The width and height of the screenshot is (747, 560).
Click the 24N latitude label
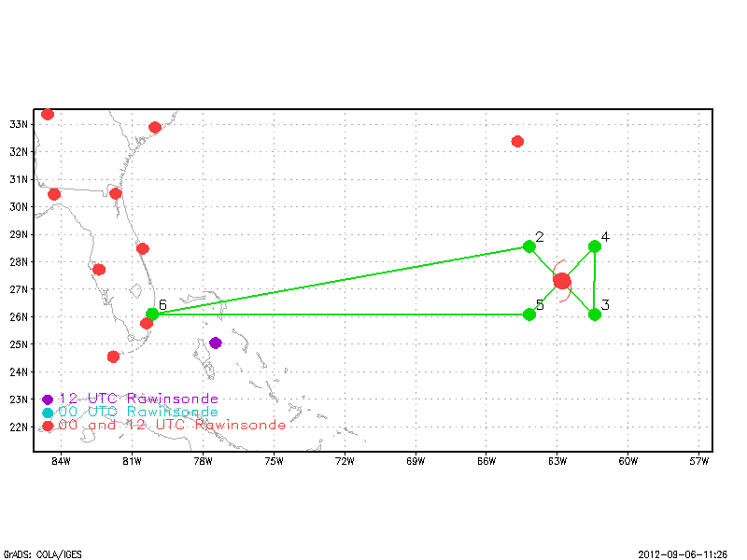click(x=19, y=371)
